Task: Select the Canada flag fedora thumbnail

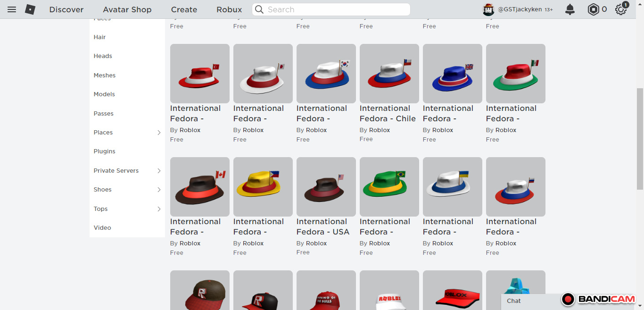Action: pyautogui.click(x=200, y=187)
